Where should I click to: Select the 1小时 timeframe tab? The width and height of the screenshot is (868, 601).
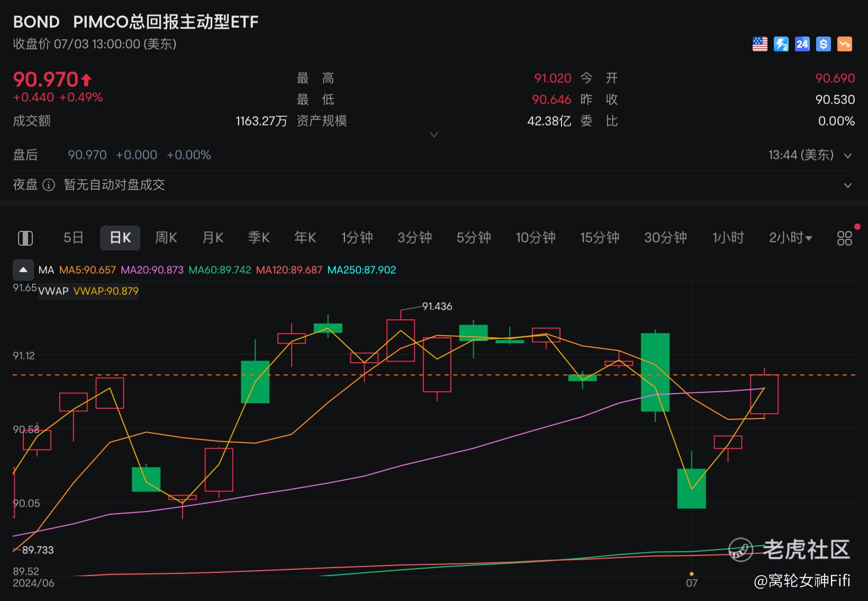(x=728, y=238)
